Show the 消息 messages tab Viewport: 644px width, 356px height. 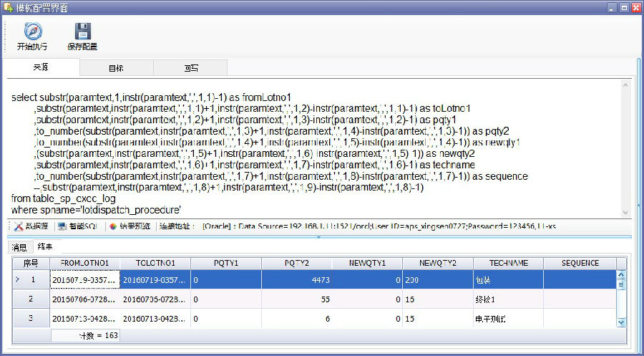(19, 248)
